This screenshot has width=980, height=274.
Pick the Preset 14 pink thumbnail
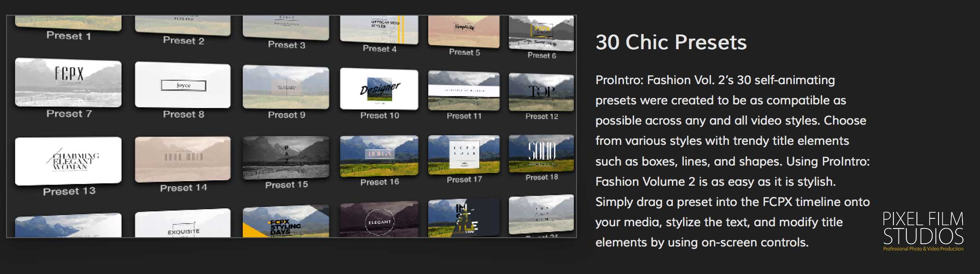tap(183, 159)
